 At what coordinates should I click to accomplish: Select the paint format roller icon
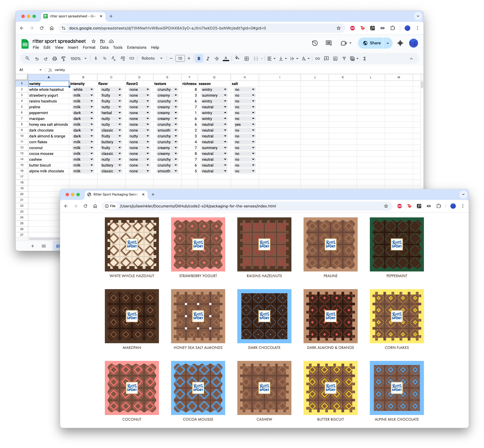63,59
